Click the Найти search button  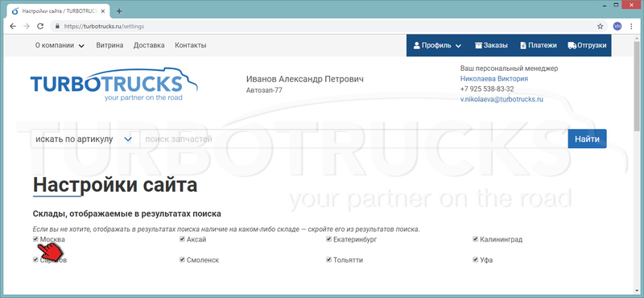tap(587, 139)
